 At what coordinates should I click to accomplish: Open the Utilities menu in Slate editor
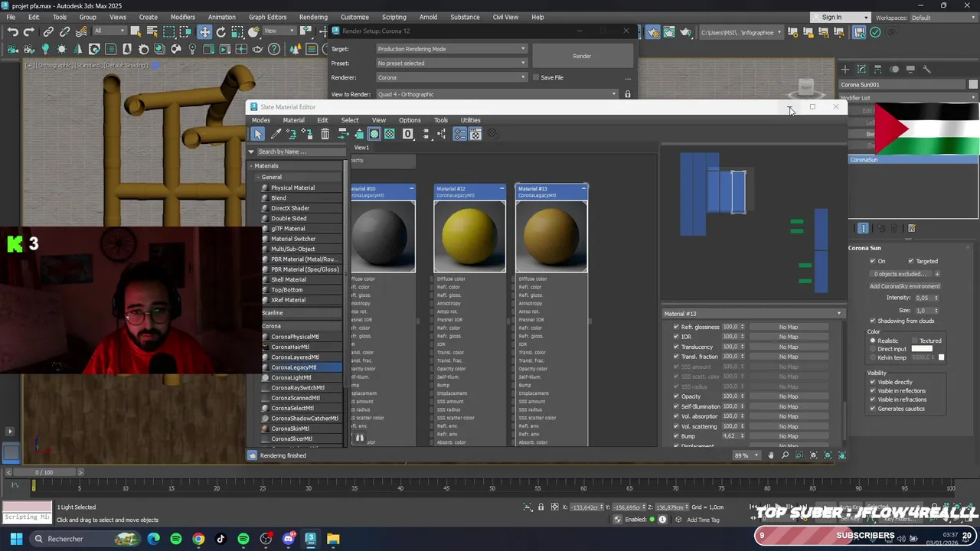470,120
